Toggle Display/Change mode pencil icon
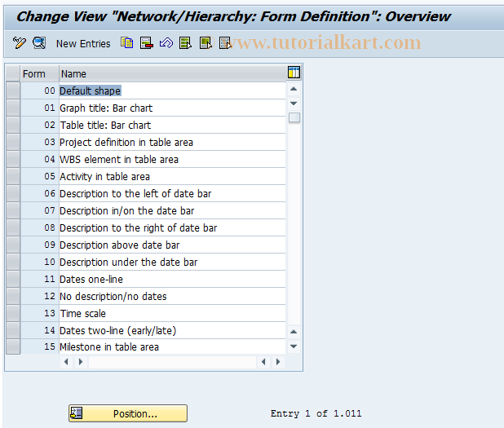The image size is (504, 428). coord(19,42)
